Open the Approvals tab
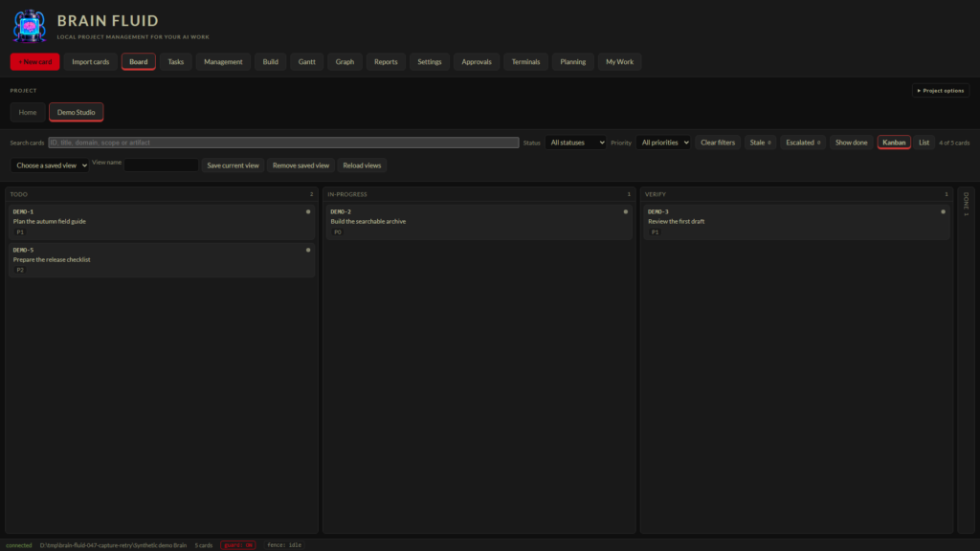The height and width of the screenshot is (551, 980). (477, 62)
